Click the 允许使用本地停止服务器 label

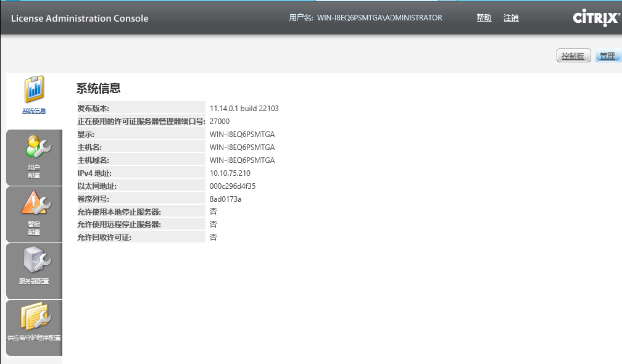point(119,212)
